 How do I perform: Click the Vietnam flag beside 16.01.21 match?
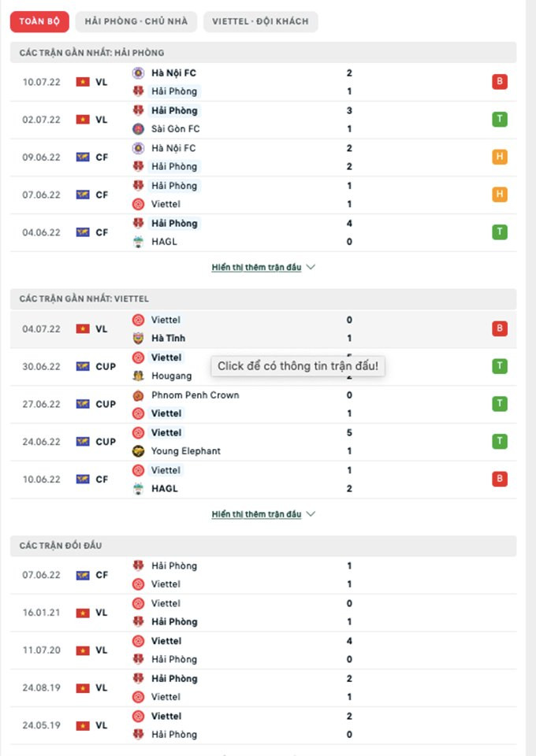(83, 613)
